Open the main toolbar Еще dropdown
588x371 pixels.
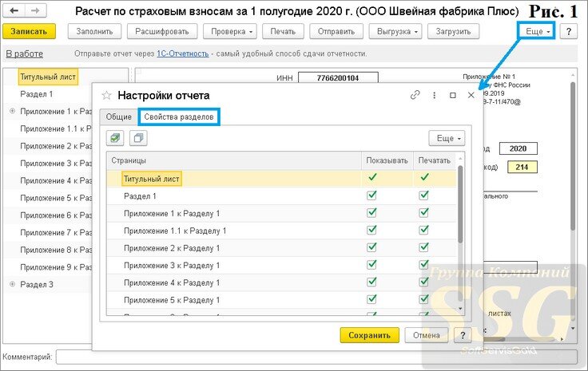[x=538, y=31]
